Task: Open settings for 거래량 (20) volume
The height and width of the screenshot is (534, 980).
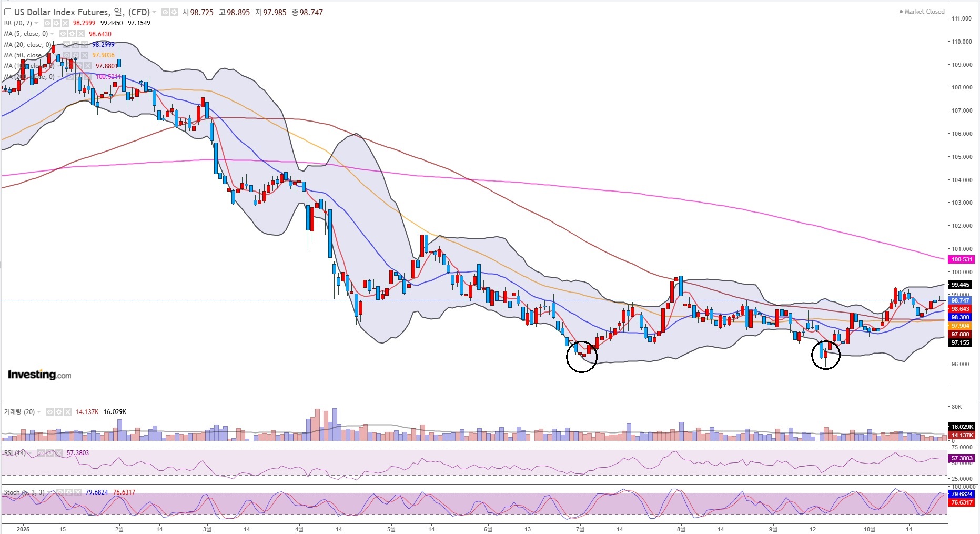Action: [59, 412]
